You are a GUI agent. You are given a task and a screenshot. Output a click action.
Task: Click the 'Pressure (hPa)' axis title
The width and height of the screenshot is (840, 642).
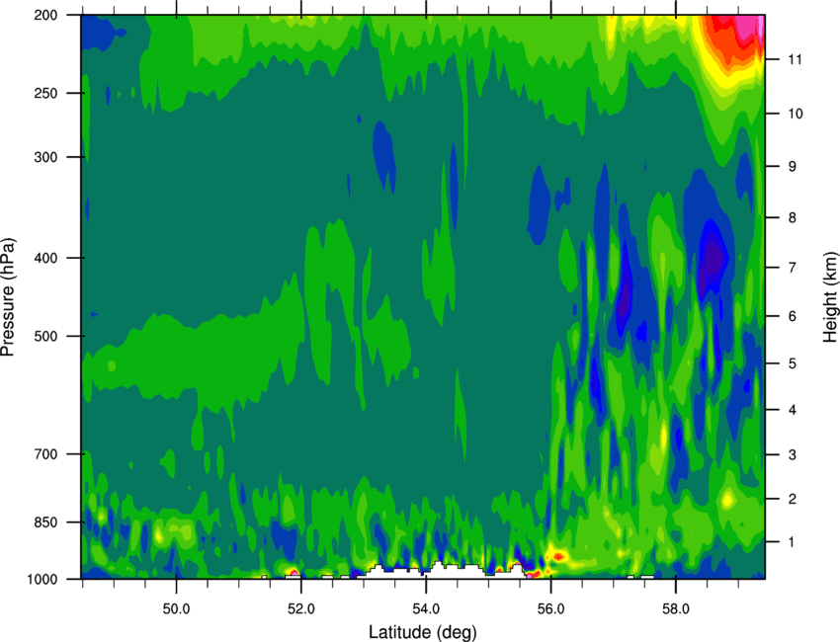[x=8, y=296]
